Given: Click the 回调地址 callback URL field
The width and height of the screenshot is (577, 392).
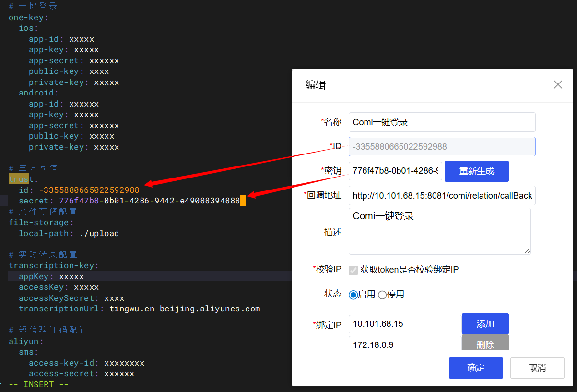Looking at the screenshot, I should (x=442, y=195).
